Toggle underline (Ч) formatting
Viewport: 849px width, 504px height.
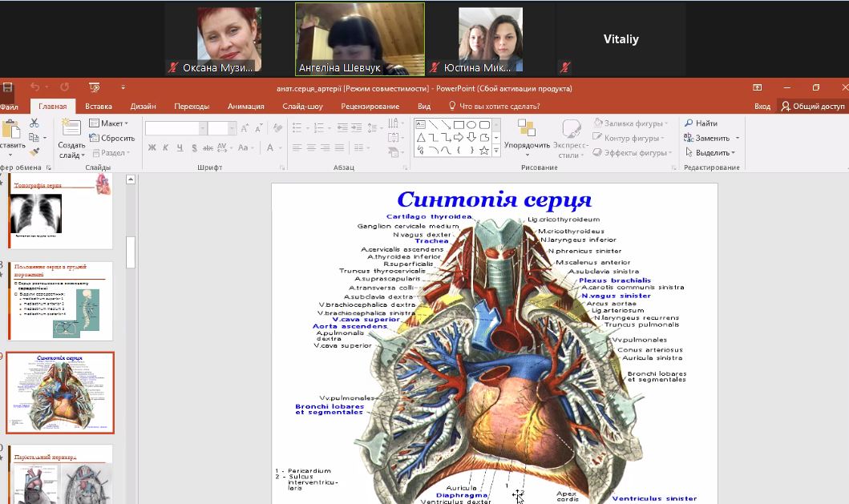pos(180,147)
